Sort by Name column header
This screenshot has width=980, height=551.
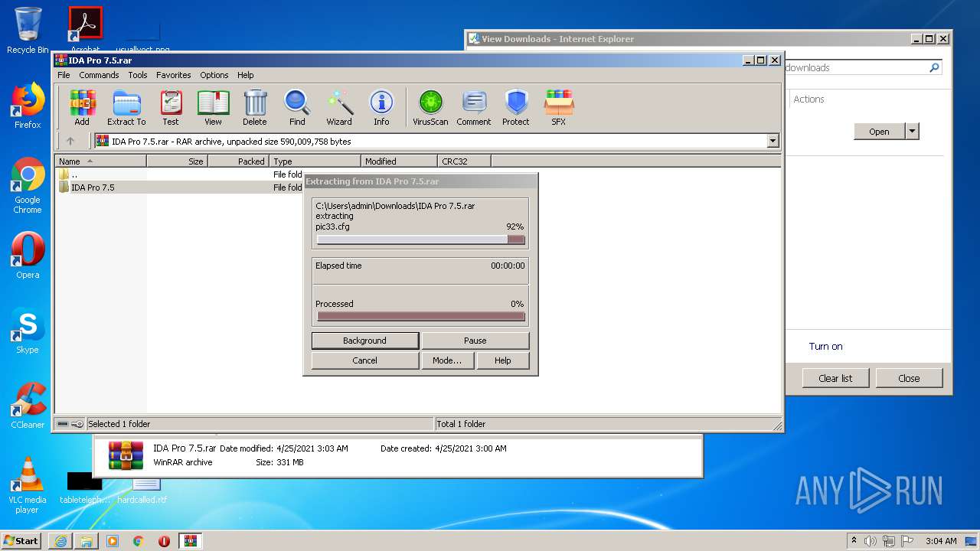click(x=100, y=161)
